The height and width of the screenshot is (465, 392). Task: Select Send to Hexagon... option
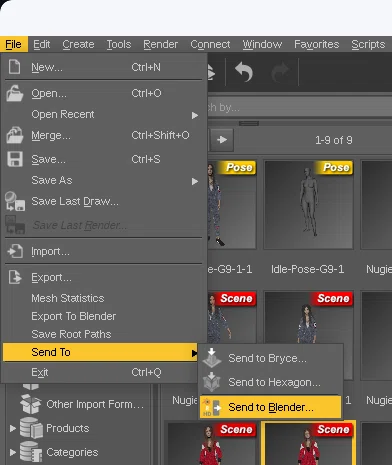point(271,382)
